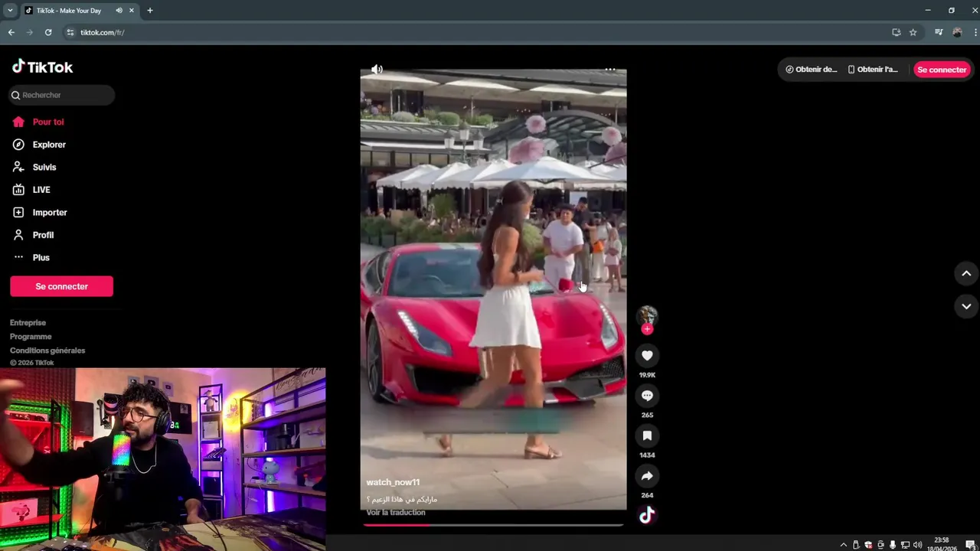Open the Chrome three-dot menu
This screenshot has width=980, height=551.
click(x=975, y=32)
